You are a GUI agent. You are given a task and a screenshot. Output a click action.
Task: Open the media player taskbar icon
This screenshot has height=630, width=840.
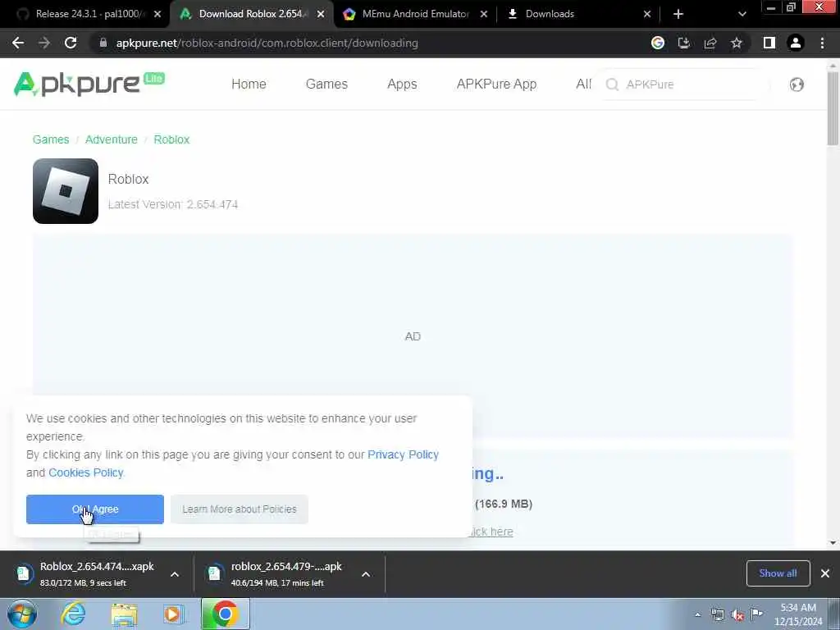[174, 614]
